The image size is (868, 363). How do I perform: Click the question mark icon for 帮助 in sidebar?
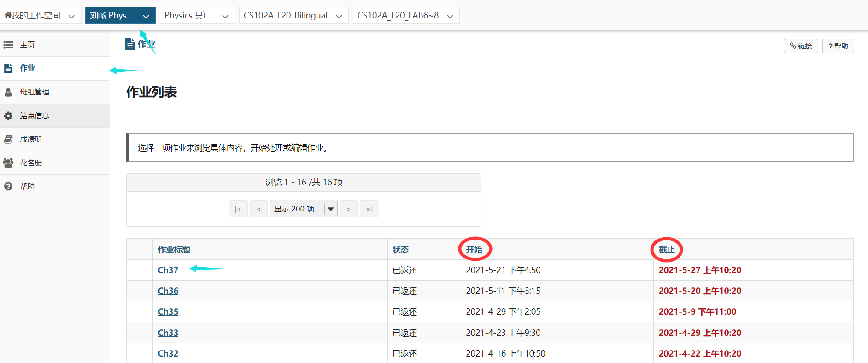coord(8,187)
